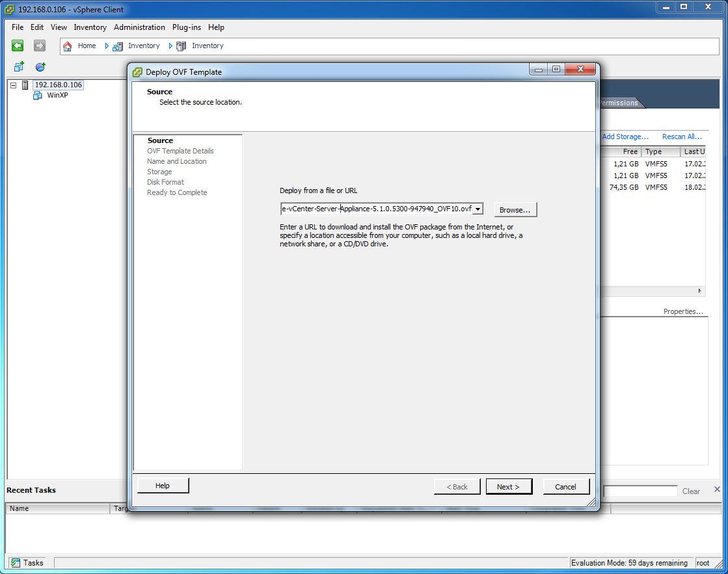Select the host server icon in tree

click(25, 85)
